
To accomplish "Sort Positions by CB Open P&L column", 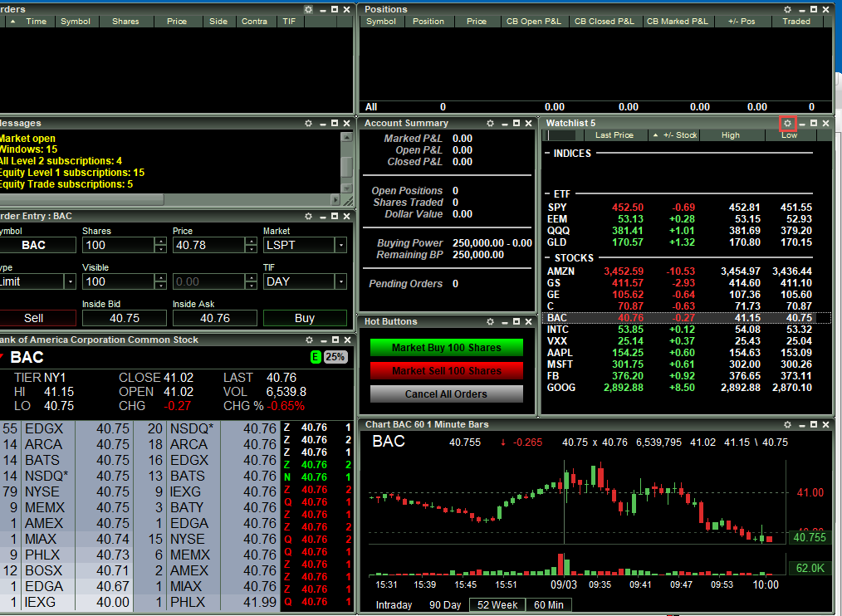I will pyautogui.click(x=534, y=22).
